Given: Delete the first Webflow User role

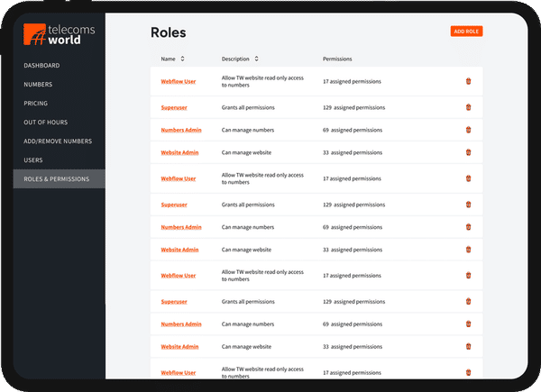Looking at the screenshot, I should pyautogui.click(x=468, y=81).
